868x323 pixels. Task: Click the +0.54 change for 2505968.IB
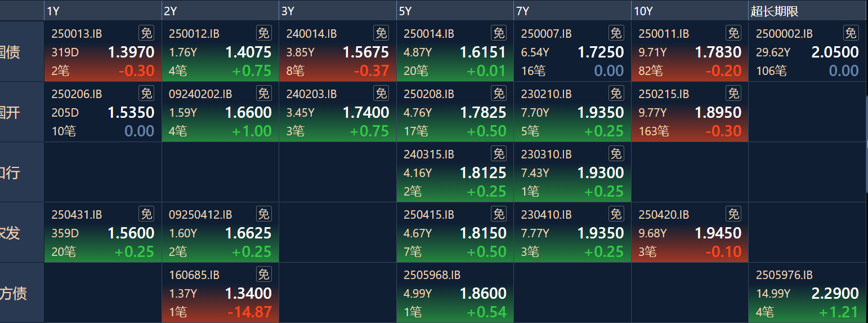point(486,312)
